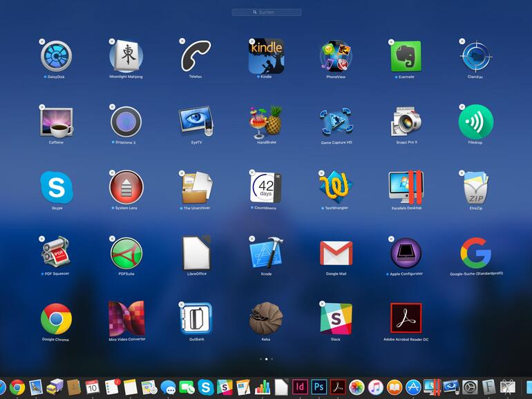Launch Google Chrome from the Launchpad grid
Viewport: 532px width, 399px height.
[56, 319]
